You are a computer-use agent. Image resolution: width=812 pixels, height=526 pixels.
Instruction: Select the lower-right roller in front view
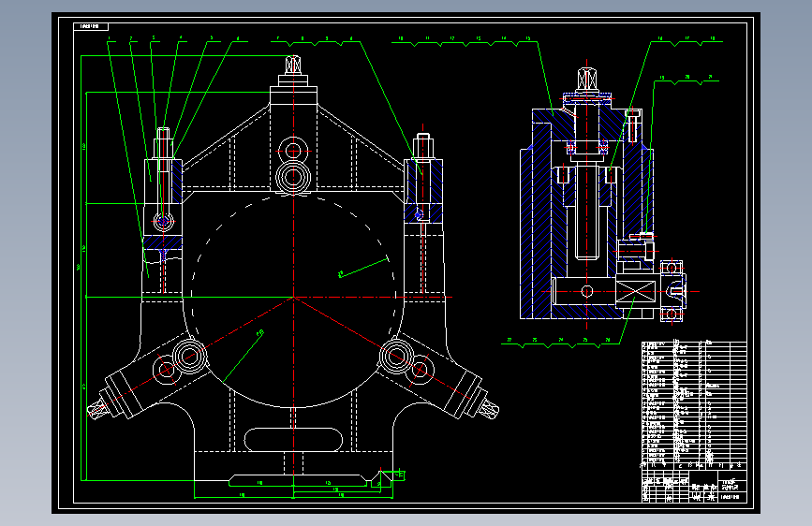397,357
